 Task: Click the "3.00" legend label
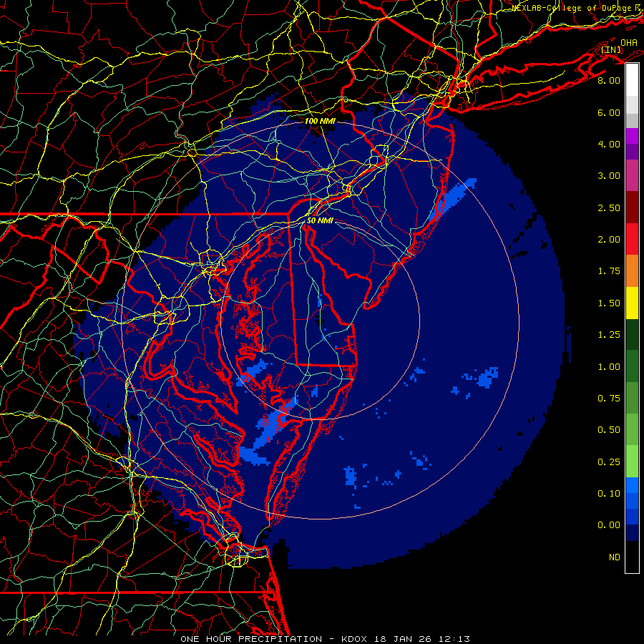(609, 176)
